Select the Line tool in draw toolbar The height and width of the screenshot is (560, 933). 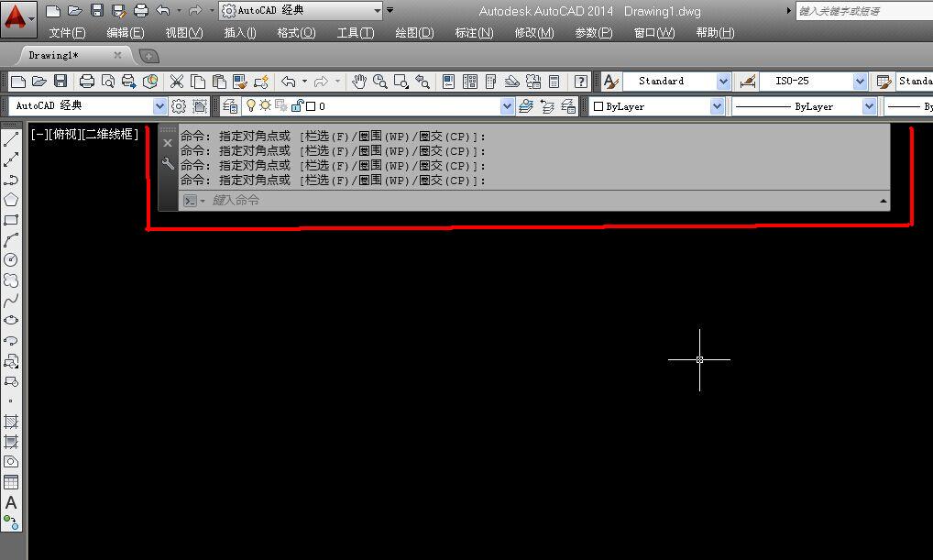(x=11, y=140)
